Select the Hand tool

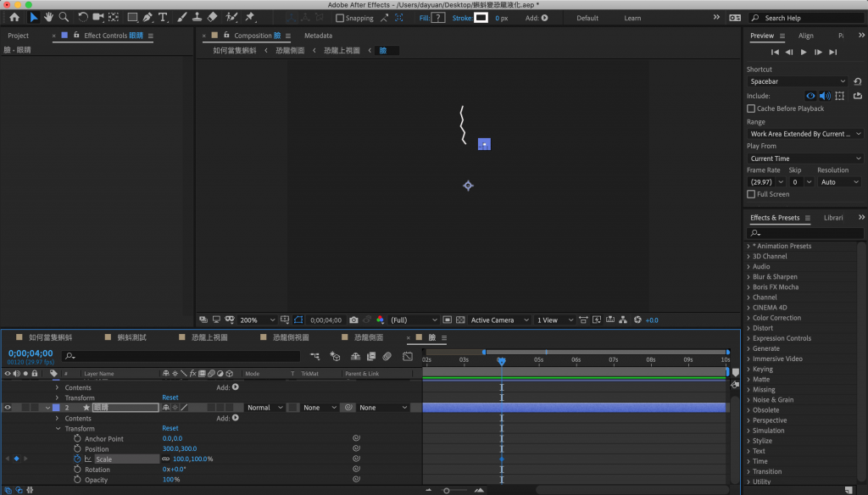tap(48, 17)
